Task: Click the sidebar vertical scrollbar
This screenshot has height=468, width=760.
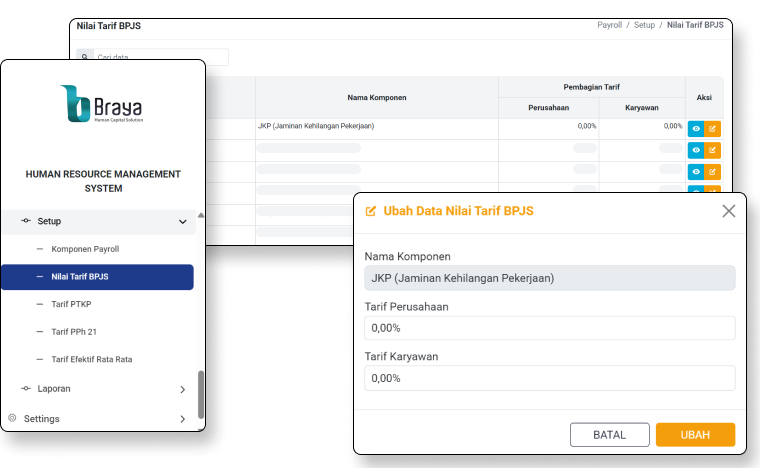Action: [x=200, y=394]
